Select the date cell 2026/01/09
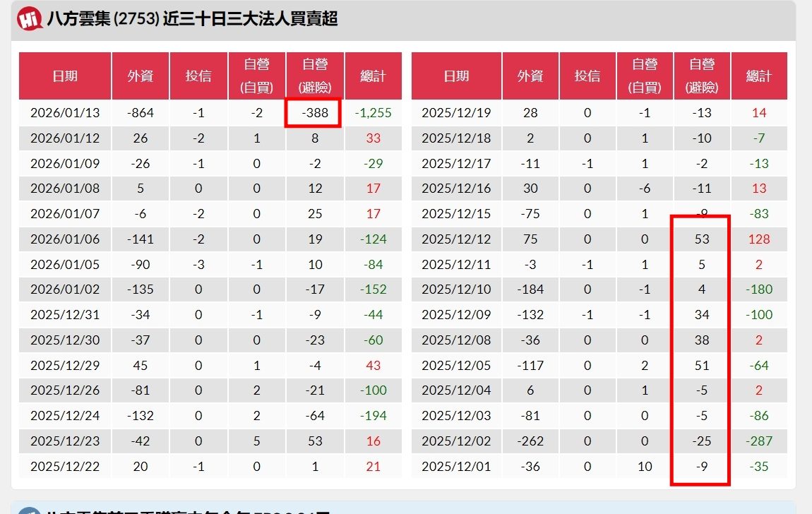812x514 pixels. 65,164
